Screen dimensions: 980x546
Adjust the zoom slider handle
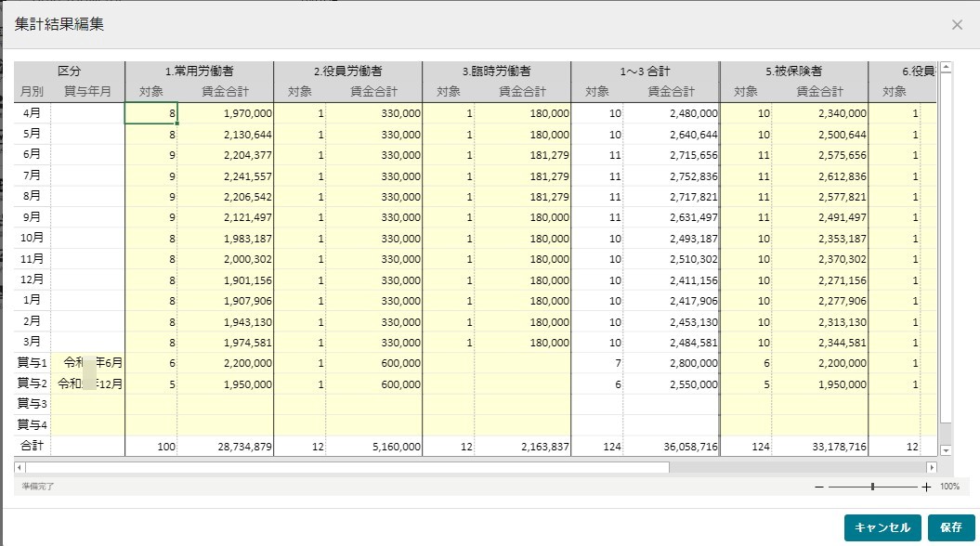(872, 487)
